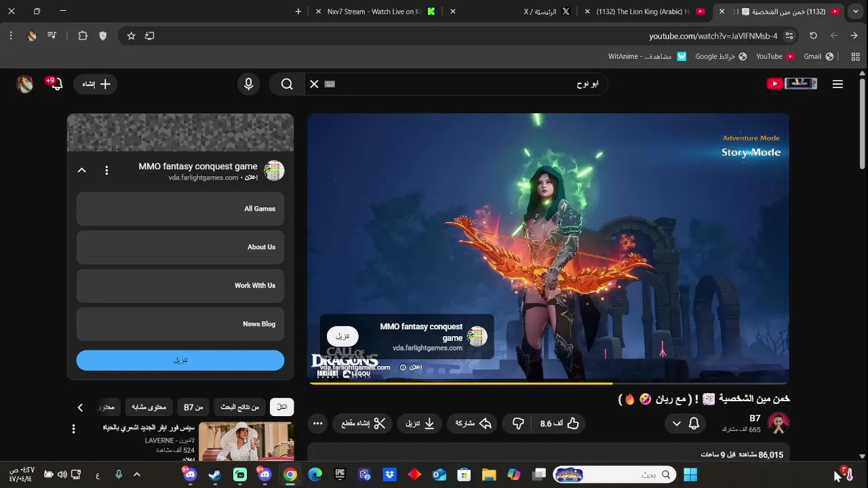Screen dimensions: 868x488
Task: Open Dropbox from the taskbar
Action: coord(390,475)
